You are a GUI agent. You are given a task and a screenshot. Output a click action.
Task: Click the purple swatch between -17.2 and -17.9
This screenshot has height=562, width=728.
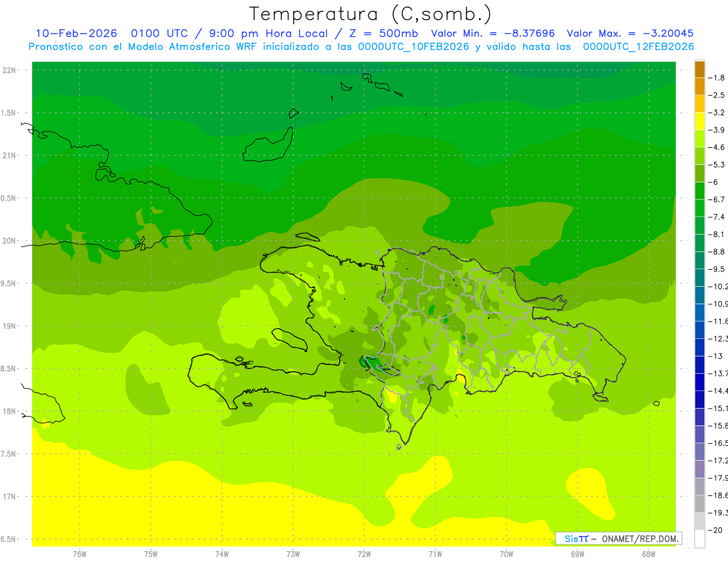point(699,470)
